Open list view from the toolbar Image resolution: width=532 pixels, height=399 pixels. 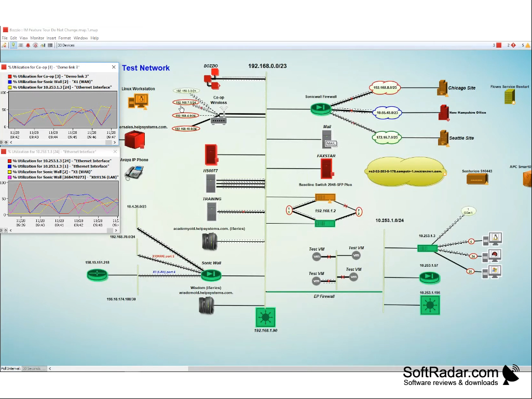(x=20, y=45)
